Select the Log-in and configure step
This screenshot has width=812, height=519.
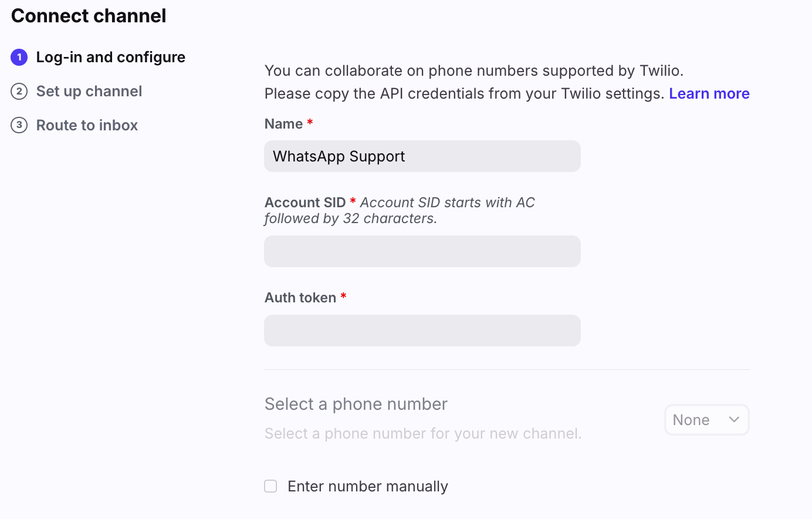[110, 57]
